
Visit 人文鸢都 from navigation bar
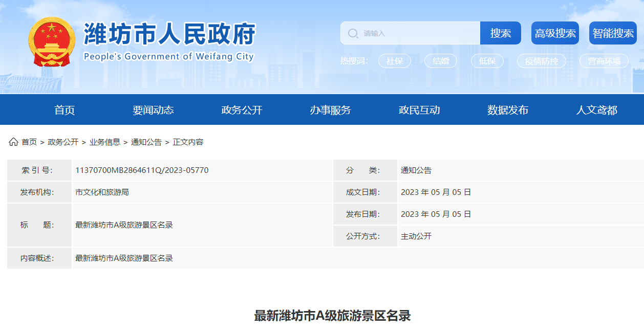pos(596,110)
